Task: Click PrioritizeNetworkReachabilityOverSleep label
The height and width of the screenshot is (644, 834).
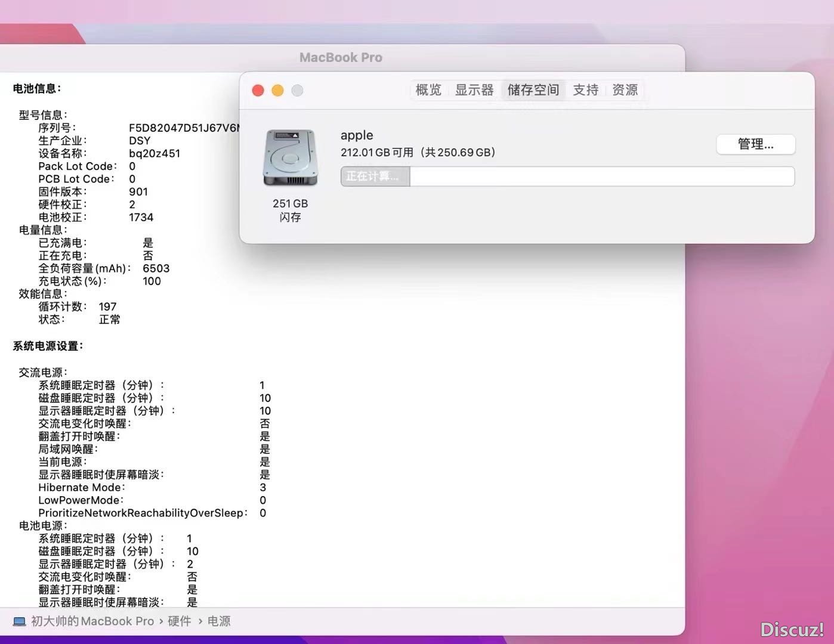Action: [143, 513]
